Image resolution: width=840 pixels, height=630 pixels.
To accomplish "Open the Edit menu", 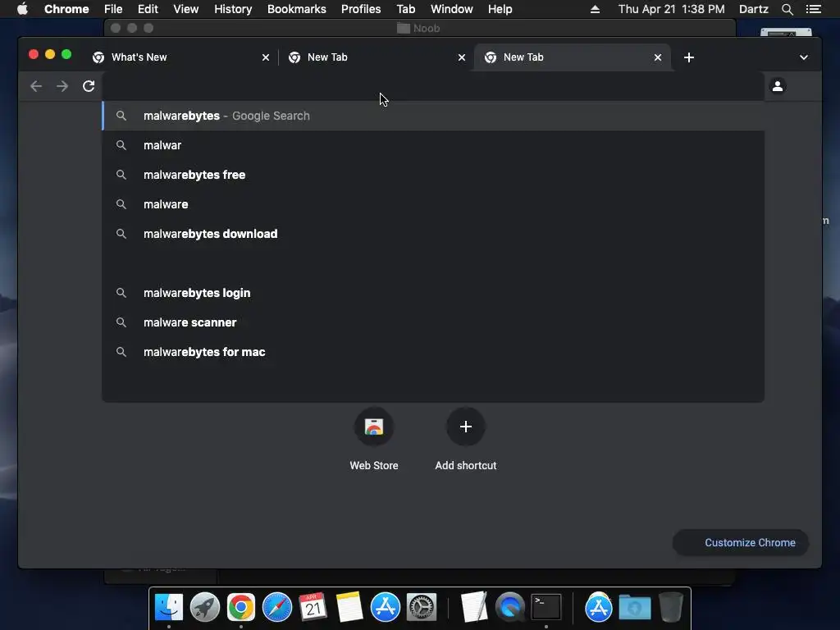I will coord(148,9).
